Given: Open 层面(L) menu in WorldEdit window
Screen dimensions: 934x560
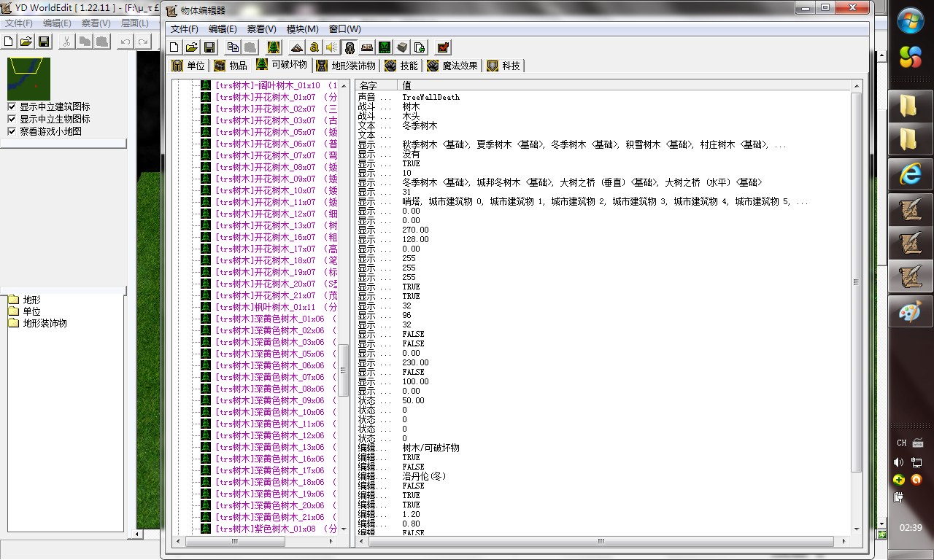Looking at the screenshot, I should (135, 23).
